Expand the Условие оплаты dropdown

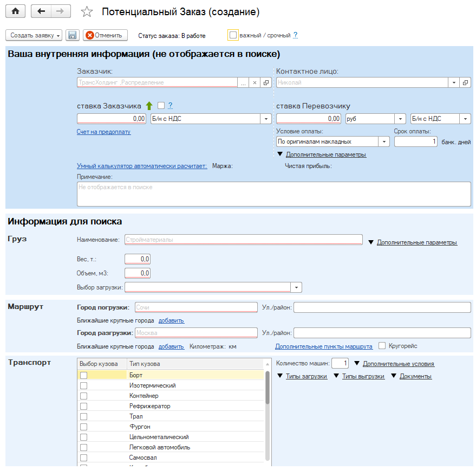coord(384,141)
